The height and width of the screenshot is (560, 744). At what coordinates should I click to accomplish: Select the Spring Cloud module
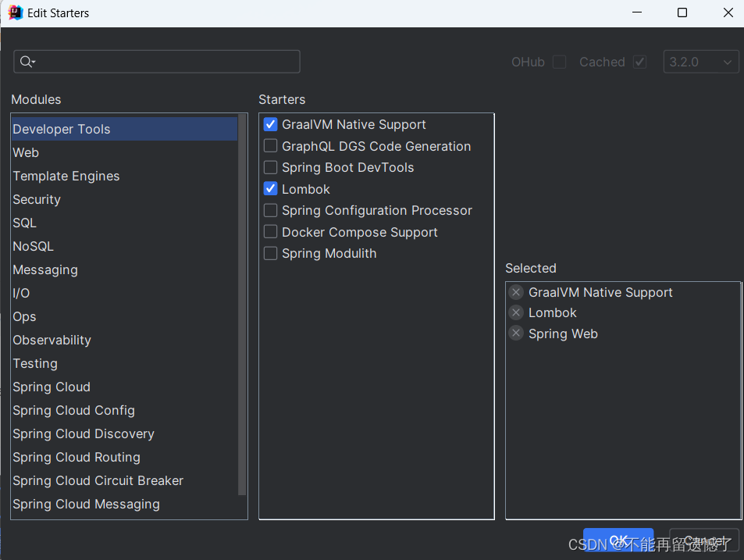tap(124, 387)
